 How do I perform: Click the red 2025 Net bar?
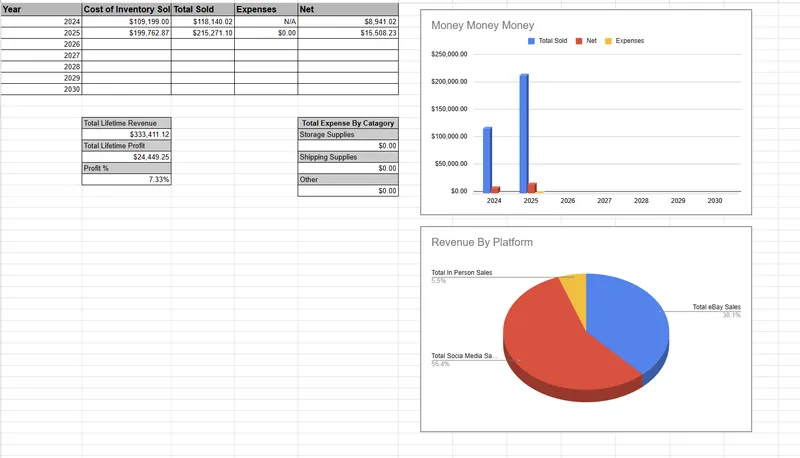click(532, 188)
